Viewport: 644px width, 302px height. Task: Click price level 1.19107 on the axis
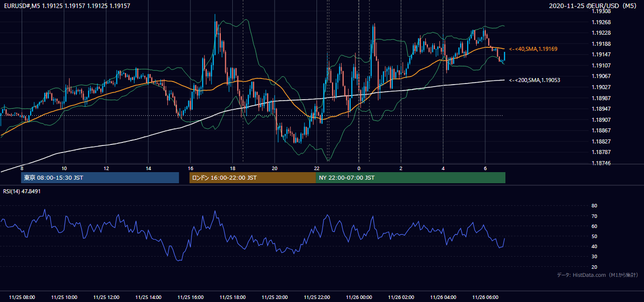tap(602, 65)
